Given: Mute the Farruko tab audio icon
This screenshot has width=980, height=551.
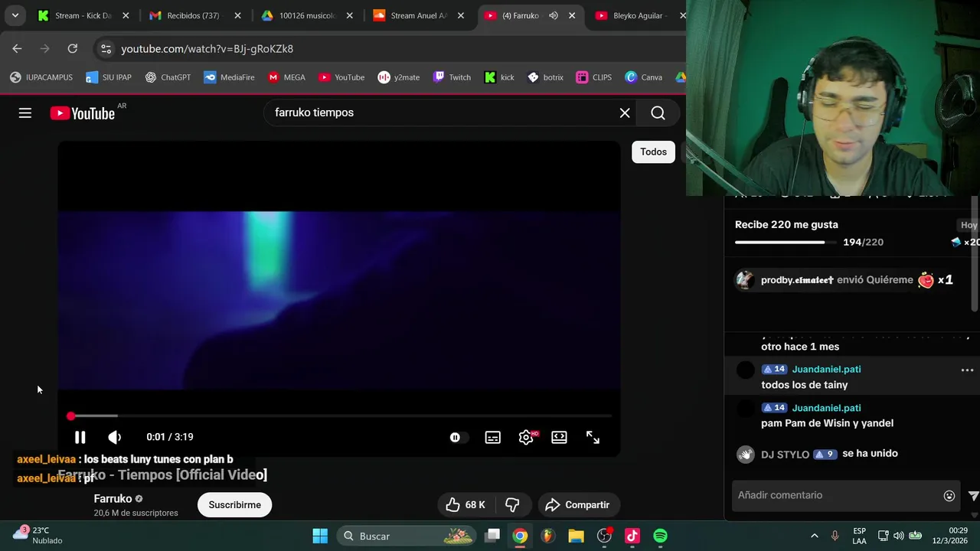Looking at the screenshot, I should (554, 15).
